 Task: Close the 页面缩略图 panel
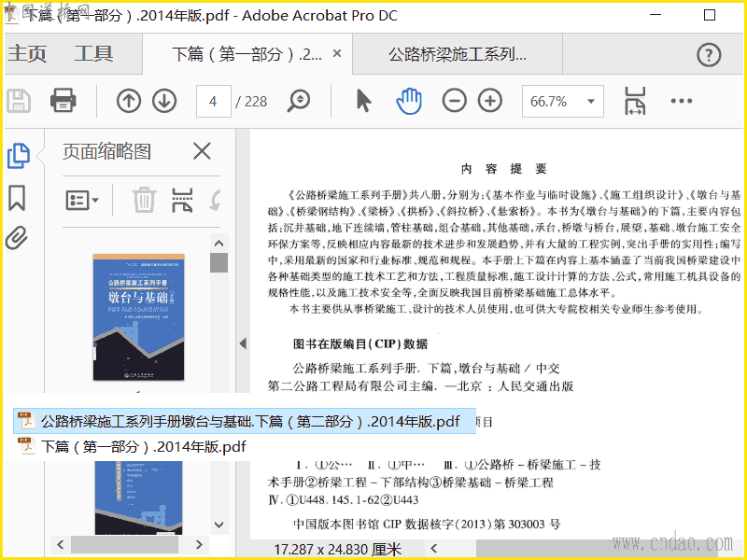[202, 152]
